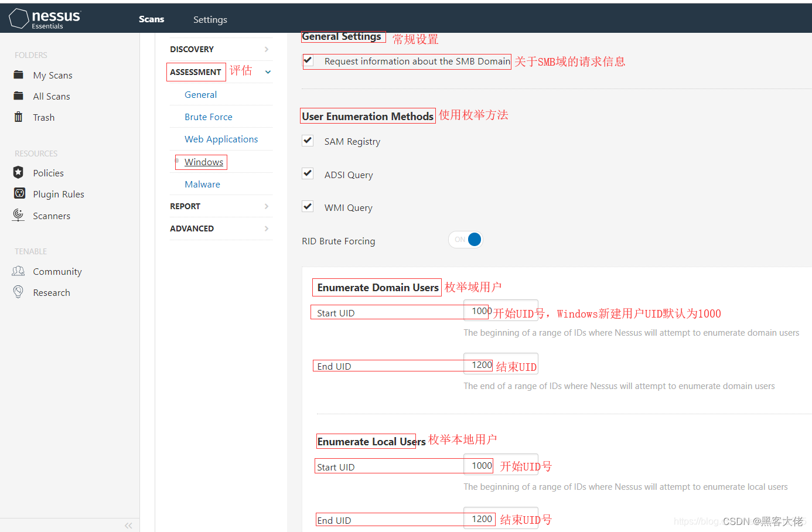Expand the ADVANCED section chevron
The image size is (812, 532).
point(267,229)
